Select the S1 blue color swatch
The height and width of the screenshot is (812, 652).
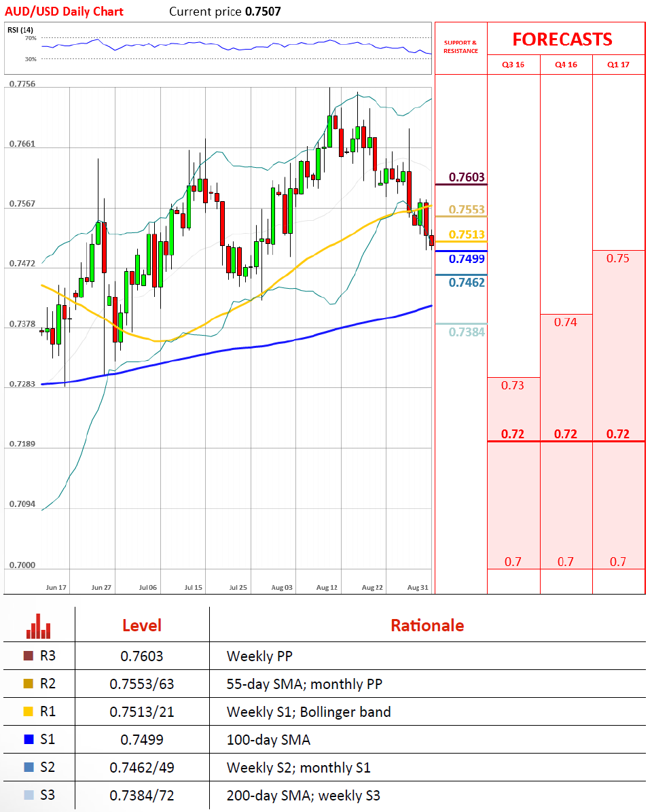tap(28, 740)
